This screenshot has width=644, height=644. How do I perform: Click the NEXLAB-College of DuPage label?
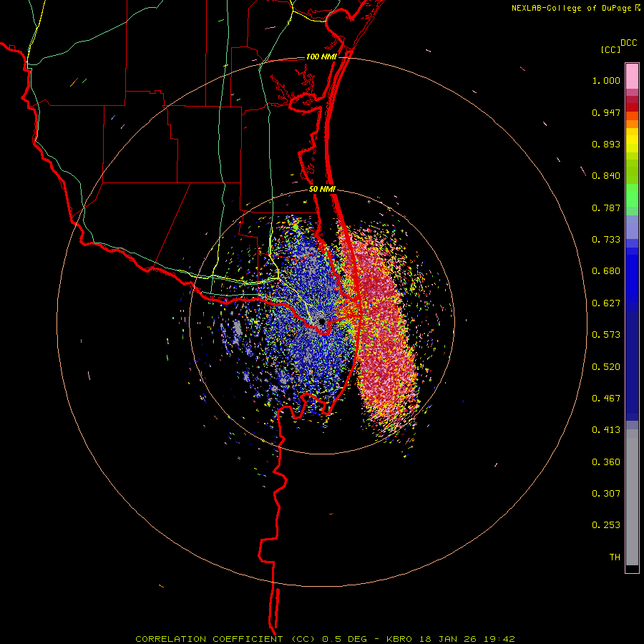[x=571, y=8]
